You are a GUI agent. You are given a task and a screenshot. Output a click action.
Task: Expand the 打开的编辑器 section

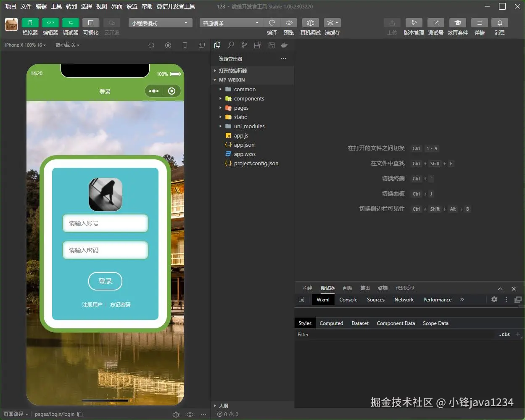[252, 71]
